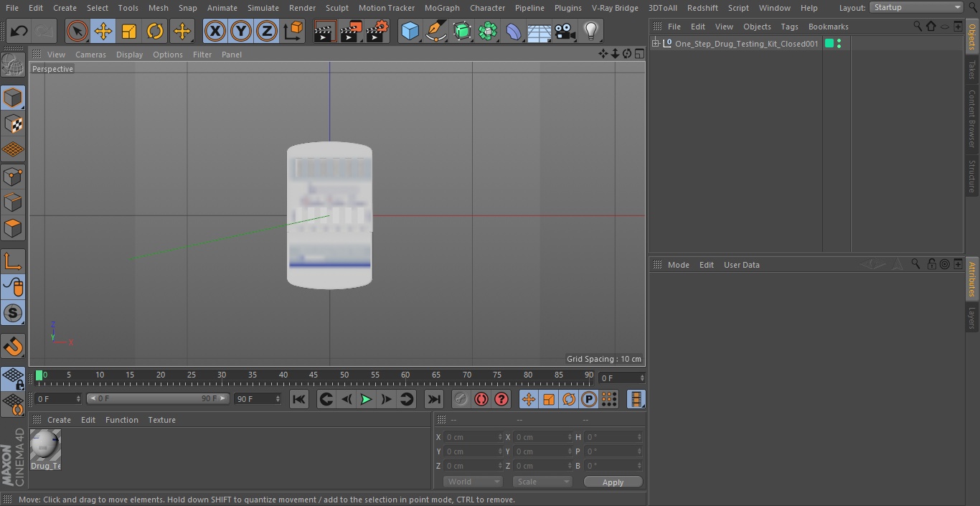Open Attribute Manager Mode menu
Image resolution: width=980 pixels, height=506 pixels.
point(678,265)
